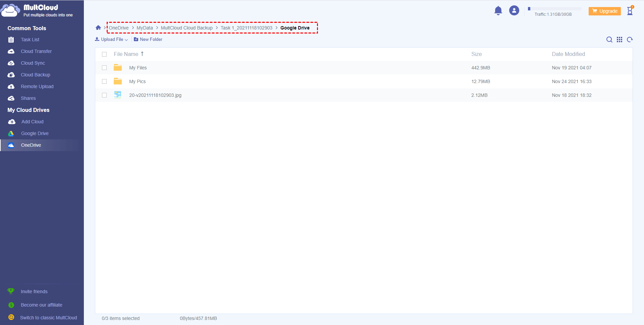Check the 20-v20211118102903.jpg row checkbox
The width and height of the screenshot is (644, 325).
[x=104, y=95]
